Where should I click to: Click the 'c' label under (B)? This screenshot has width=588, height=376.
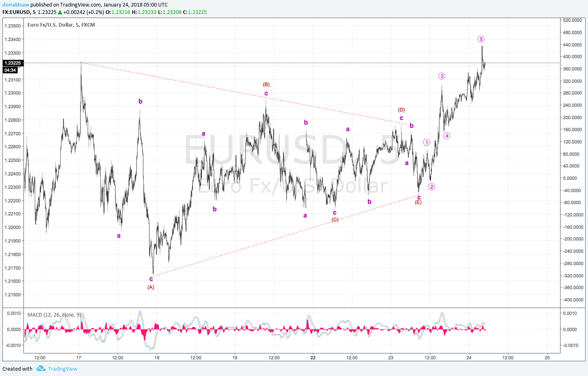(x=266, y=93)
